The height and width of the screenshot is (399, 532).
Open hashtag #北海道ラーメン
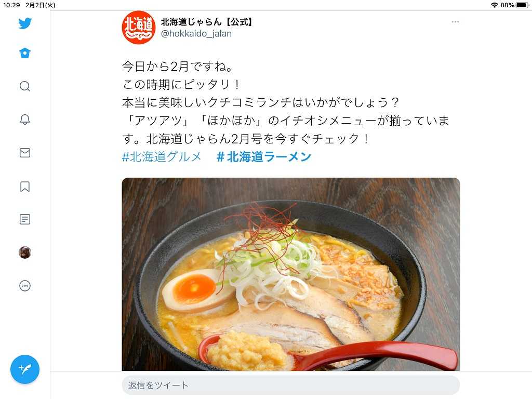coord(263,157)
